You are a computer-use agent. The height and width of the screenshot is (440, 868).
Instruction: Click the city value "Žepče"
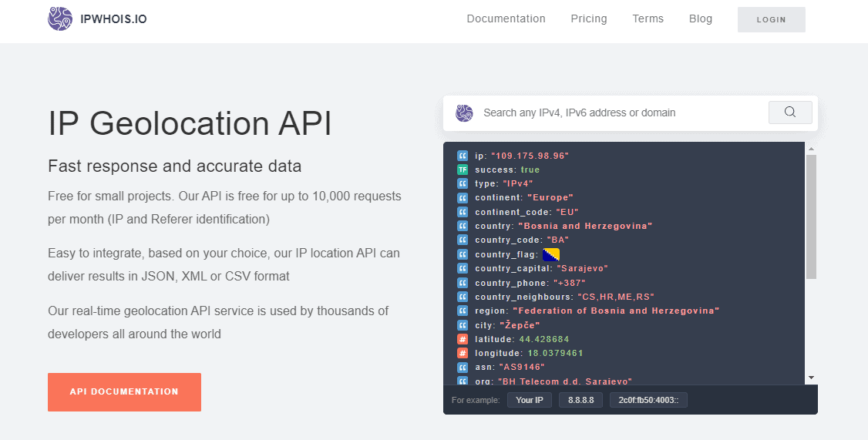click(x=520, y=325)
